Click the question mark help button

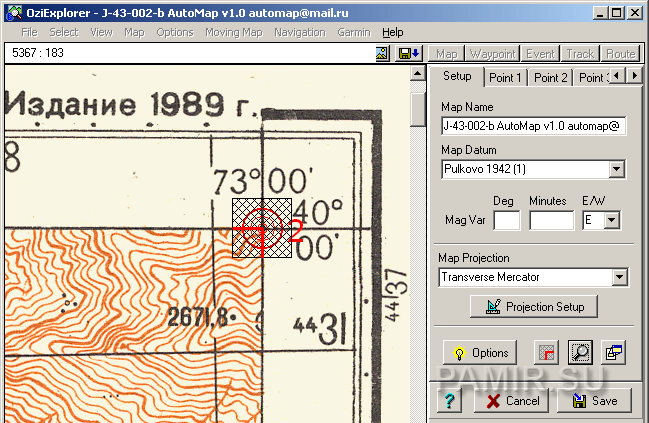tap(449, 400)
